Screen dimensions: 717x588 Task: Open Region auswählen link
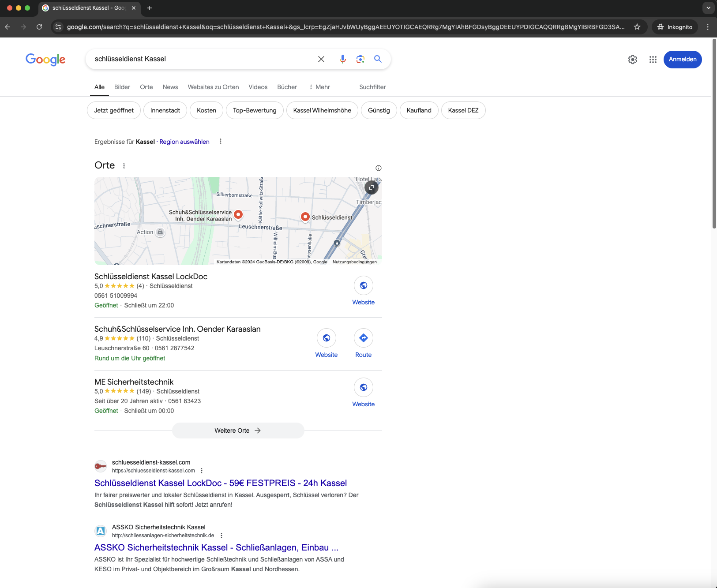(184, 142)
